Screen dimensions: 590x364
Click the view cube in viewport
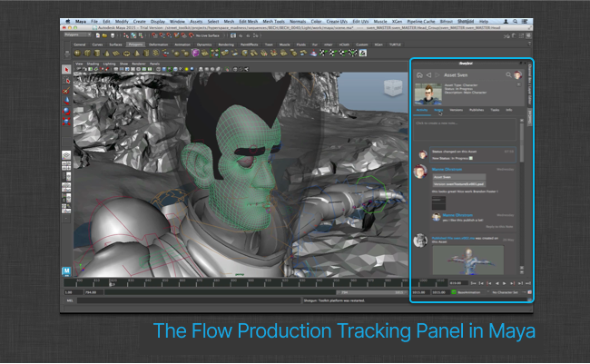tap(391, 89)
